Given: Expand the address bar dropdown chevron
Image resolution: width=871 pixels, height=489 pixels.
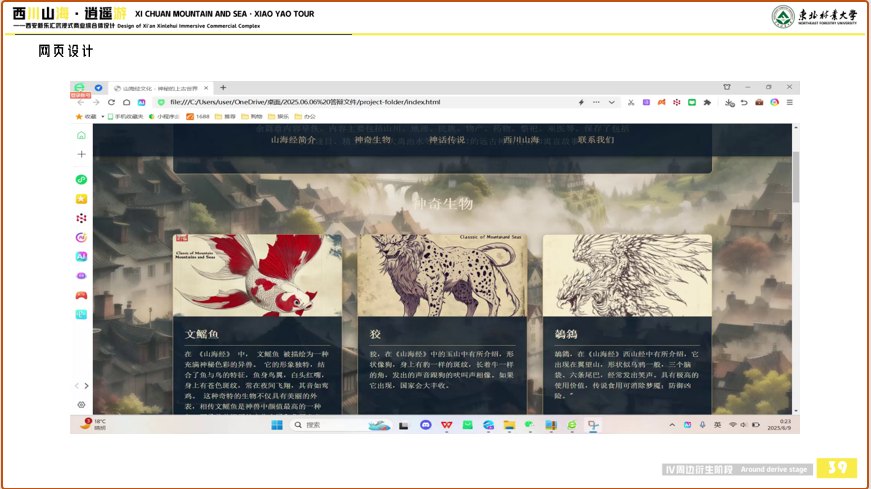Looking at the screenshot, I should 612,102.
